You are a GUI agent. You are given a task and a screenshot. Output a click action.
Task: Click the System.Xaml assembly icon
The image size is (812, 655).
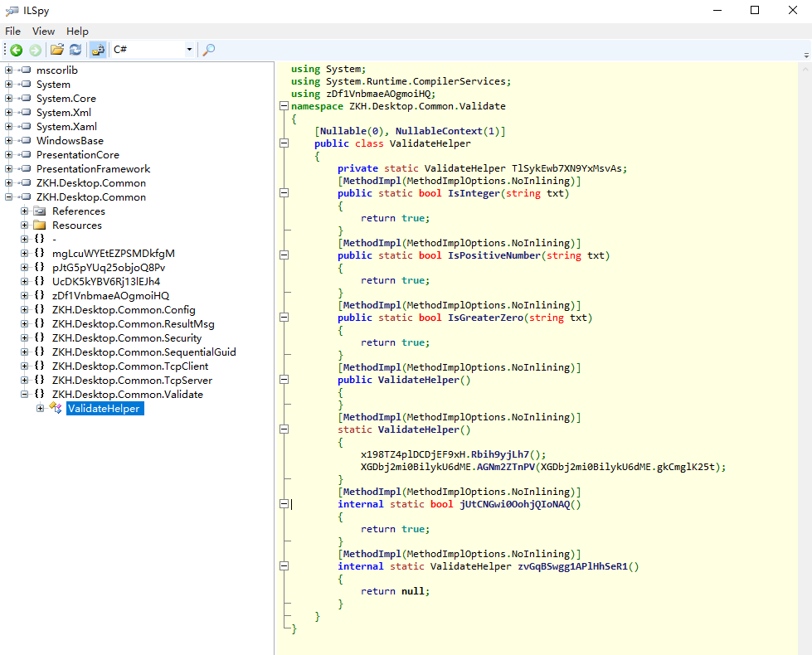pyautogui.click(x=26, y=126)
